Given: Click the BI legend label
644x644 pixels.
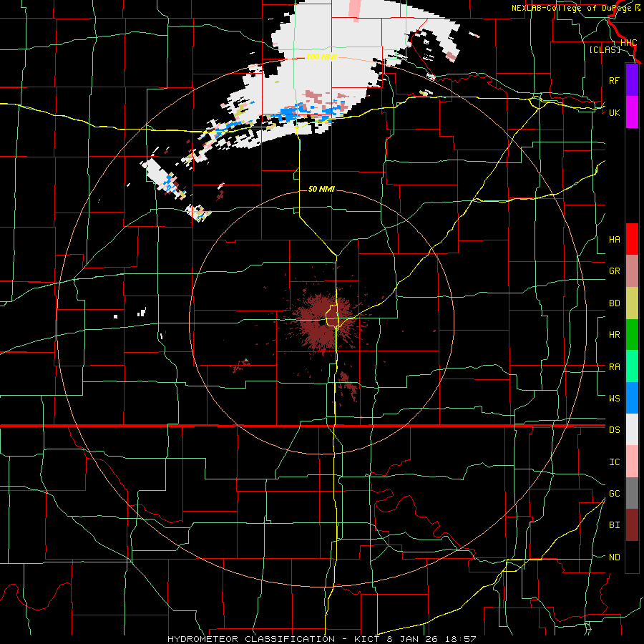Looking at the screenshot, I should coord(614,525).
